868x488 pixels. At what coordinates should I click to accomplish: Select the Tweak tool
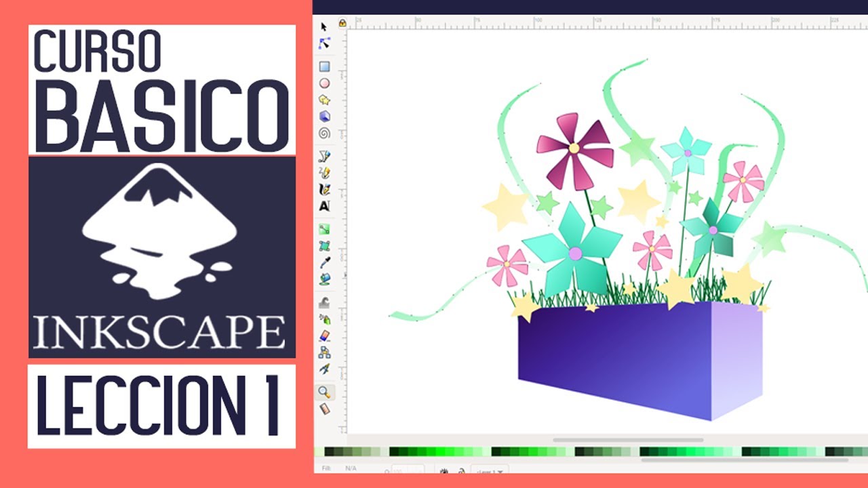(324, 303)
